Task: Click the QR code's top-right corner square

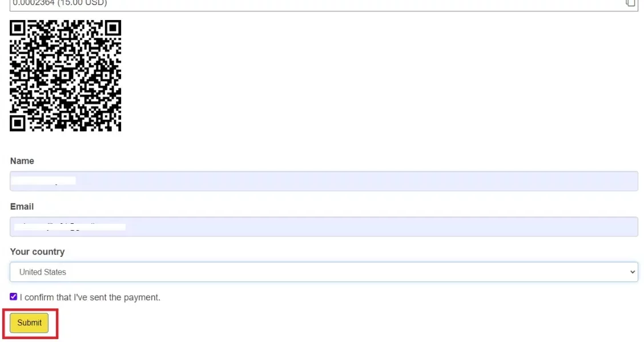Action: [x=112, y=28]
